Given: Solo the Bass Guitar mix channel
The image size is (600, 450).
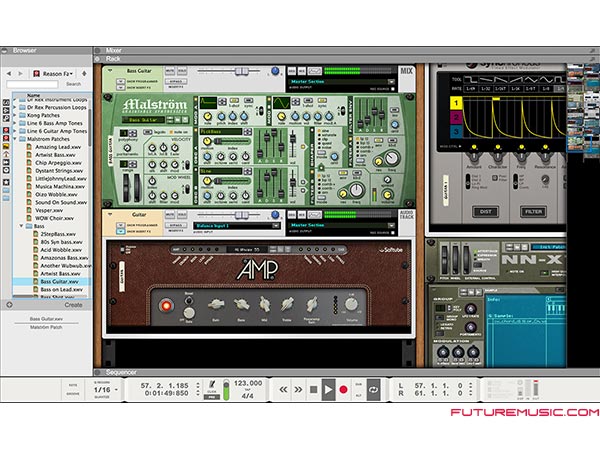Looking at the screenshot, I should click(182, 71).
